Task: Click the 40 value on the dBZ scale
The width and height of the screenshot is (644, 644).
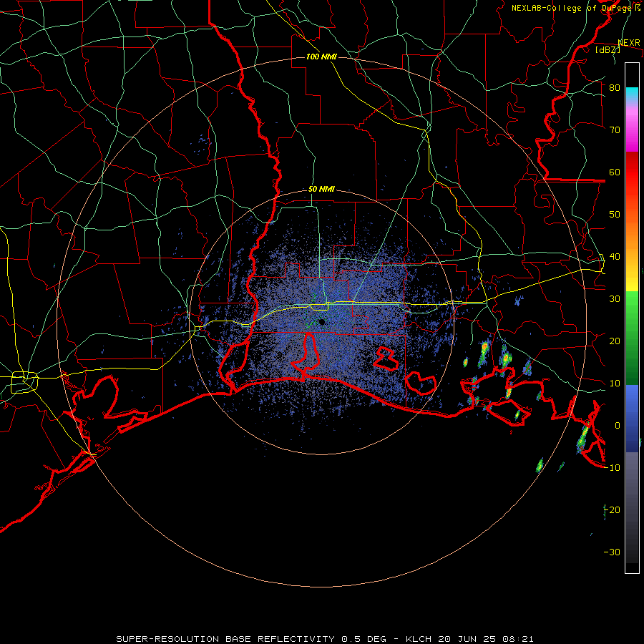Action: (615, 257)
